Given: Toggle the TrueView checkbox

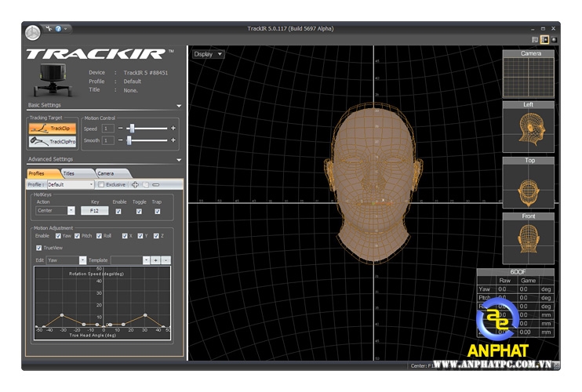Looking at the screenshot, I should 39,248.
